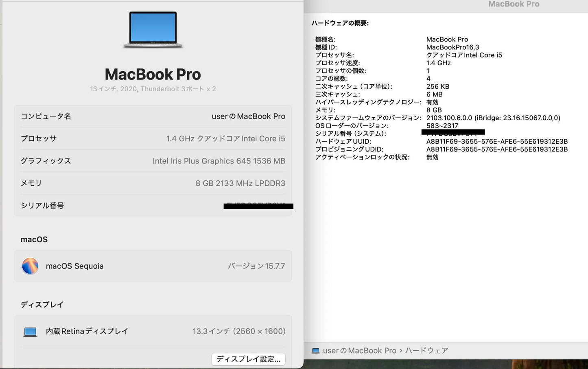The image size is (588, 369).
Task: Click the MacBook Pro laptop image
Action: click(153, 30)
